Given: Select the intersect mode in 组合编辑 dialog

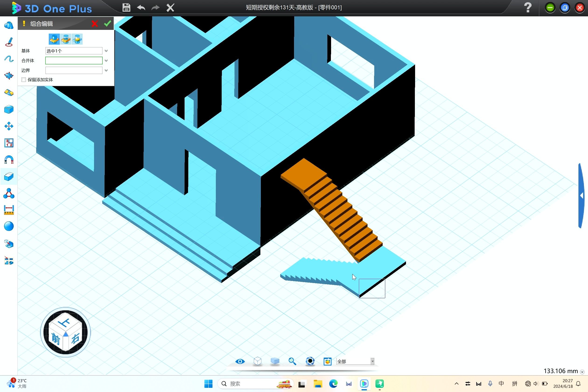Looking at the screenshot, I should (x=77, y=39).
